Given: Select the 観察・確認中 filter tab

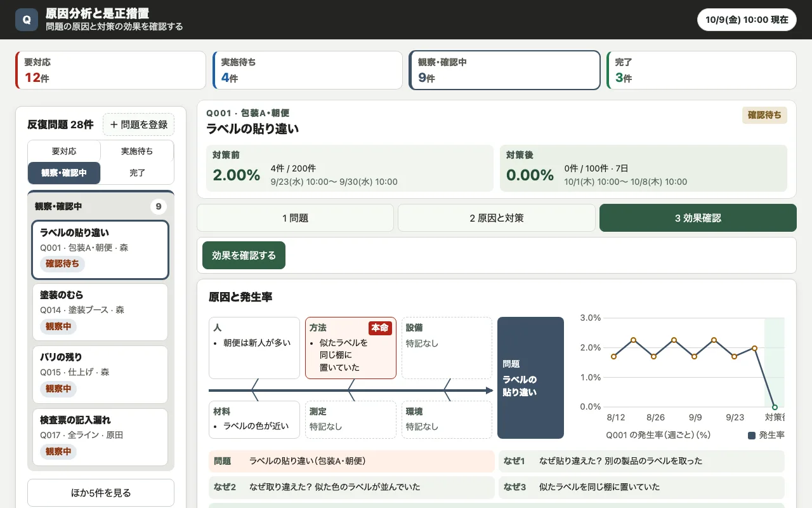Looking at the screenshot, I should point(64,173).
